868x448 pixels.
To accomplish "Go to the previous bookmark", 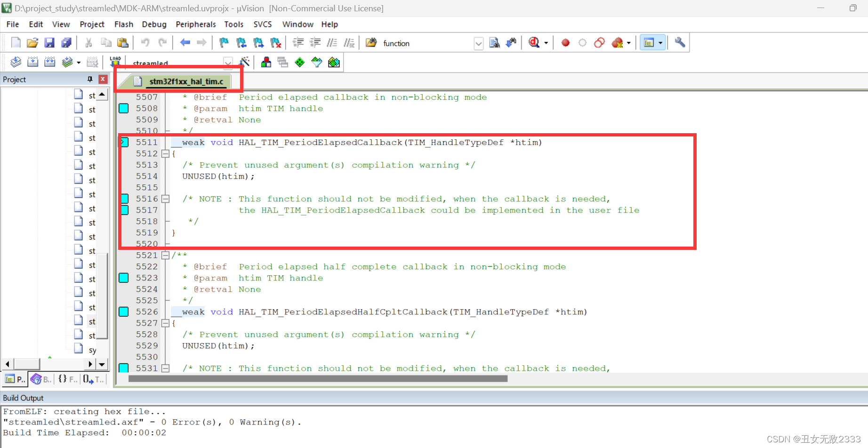I will coord(241,43).
